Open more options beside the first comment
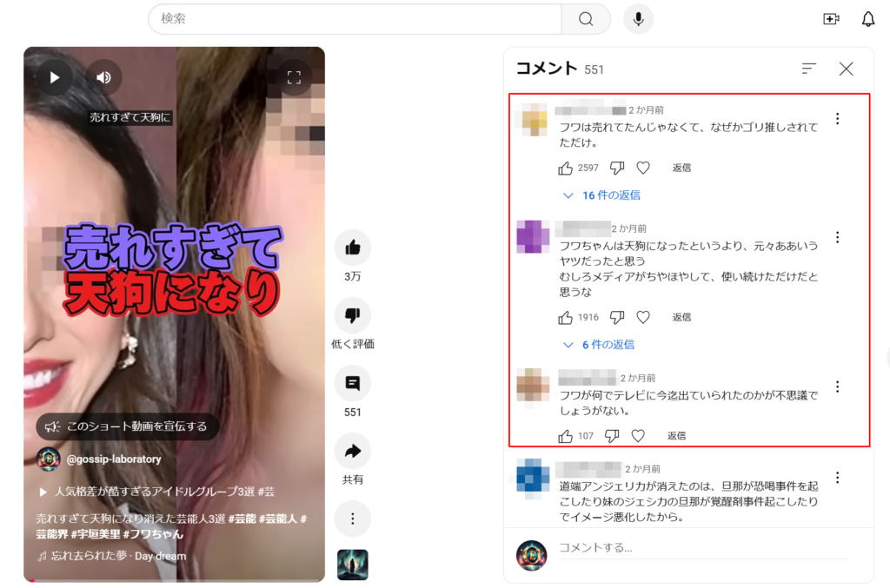The width and height of the screenshot is (890, 588). (x=837, y=119)
